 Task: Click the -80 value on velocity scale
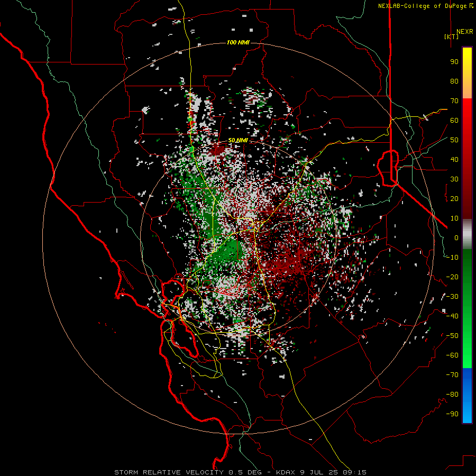(x=452, y=395)
